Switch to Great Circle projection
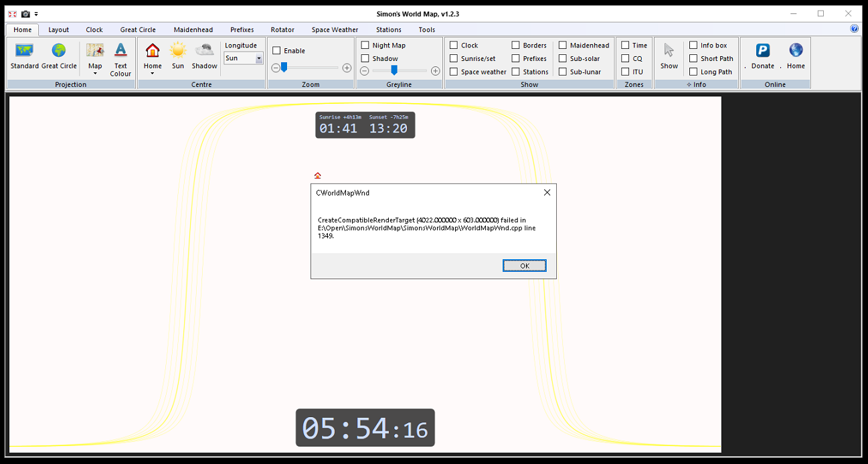The image size is (868, 464). coord(59,51)
